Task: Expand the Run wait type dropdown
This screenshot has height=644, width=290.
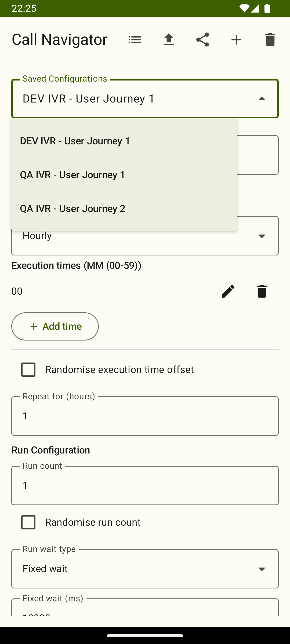Action: coord(262,568)
